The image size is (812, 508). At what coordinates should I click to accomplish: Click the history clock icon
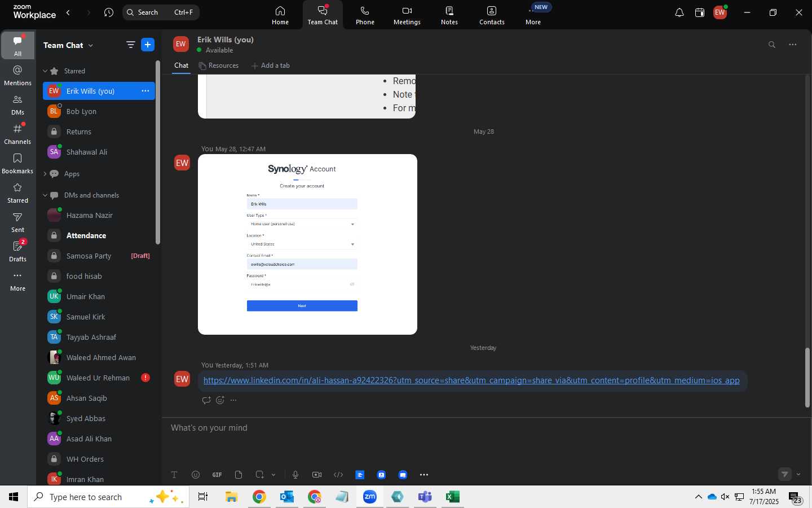pos(109,12)
